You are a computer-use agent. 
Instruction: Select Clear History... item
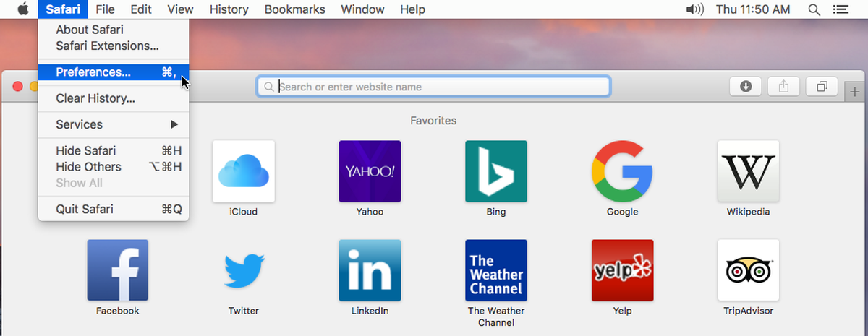[114, 98]
